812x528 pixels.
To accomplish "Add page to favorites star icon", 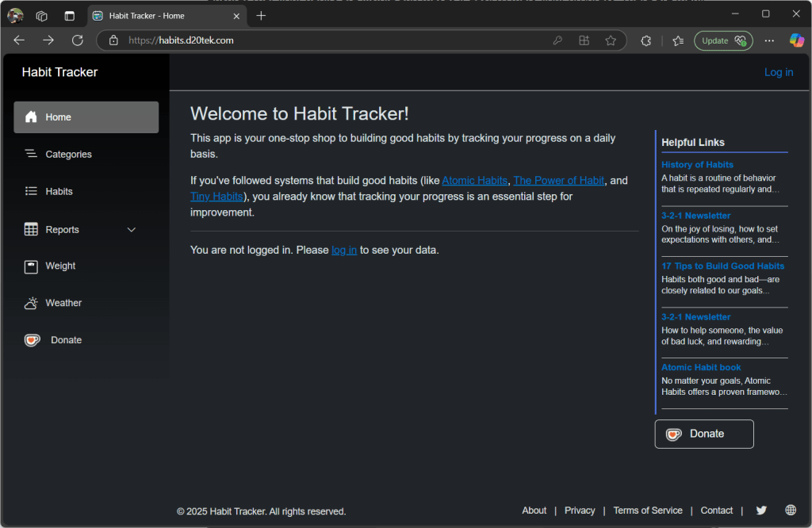I will [611, 40].
